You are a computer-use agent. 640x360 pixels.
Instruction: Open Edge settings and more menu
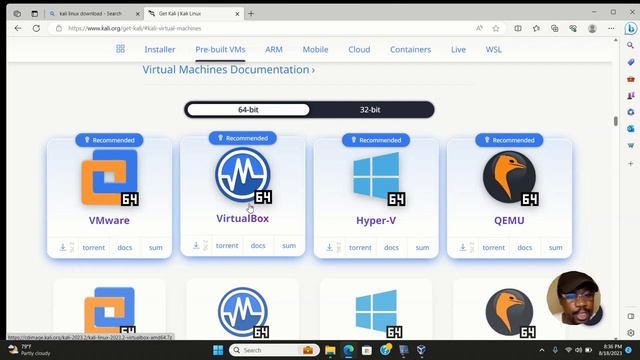[x=611, y=28]
